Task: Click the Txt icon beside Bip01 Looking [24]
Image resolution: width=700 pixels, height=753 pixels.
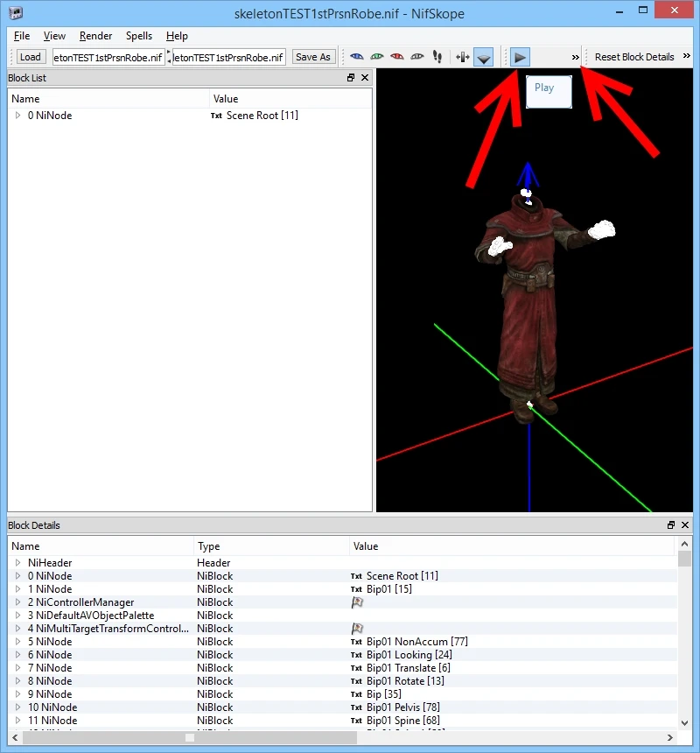Action: click(356, 655)
